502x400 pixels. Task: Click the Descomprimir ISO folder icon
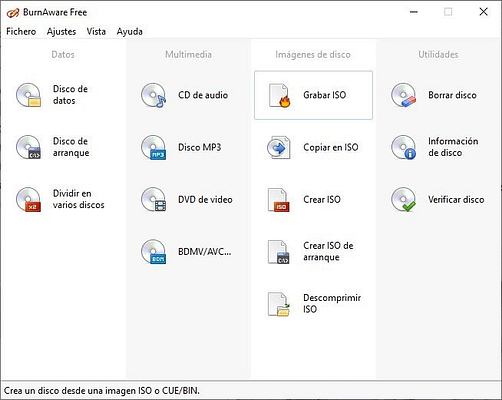pyautogui.click(x=279, y=304)
